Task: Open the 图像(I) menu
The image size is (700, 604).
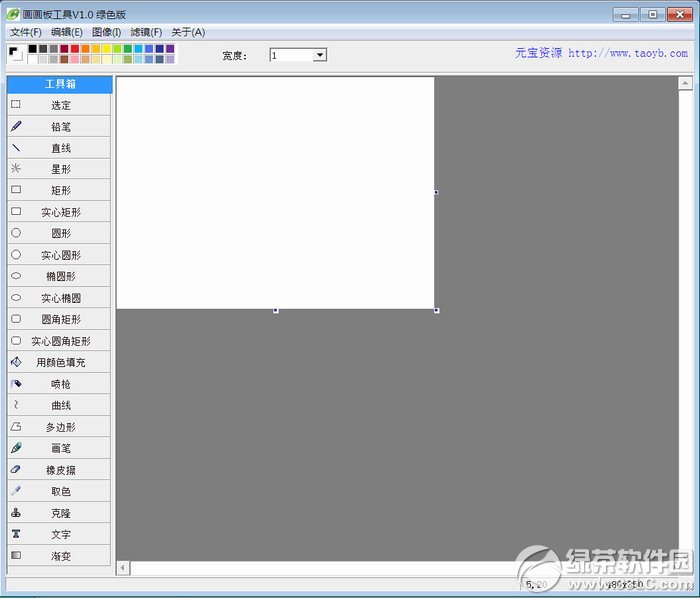Action: [107, 32]
